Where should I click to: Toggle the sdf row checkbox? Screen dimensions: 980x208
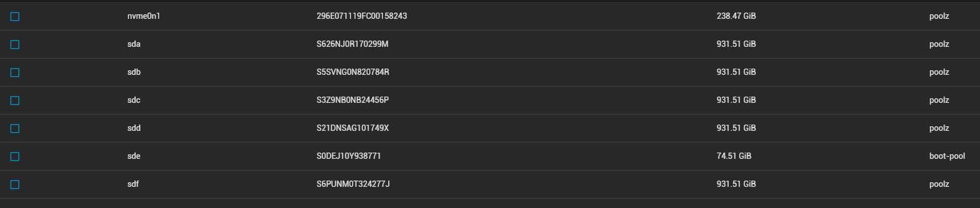(x=15, y=185)
